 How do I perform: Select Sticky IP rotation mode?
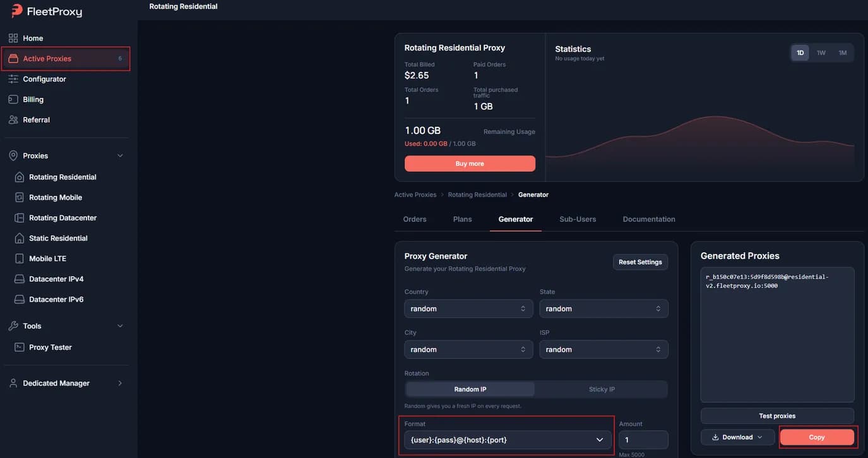[602, 389]
